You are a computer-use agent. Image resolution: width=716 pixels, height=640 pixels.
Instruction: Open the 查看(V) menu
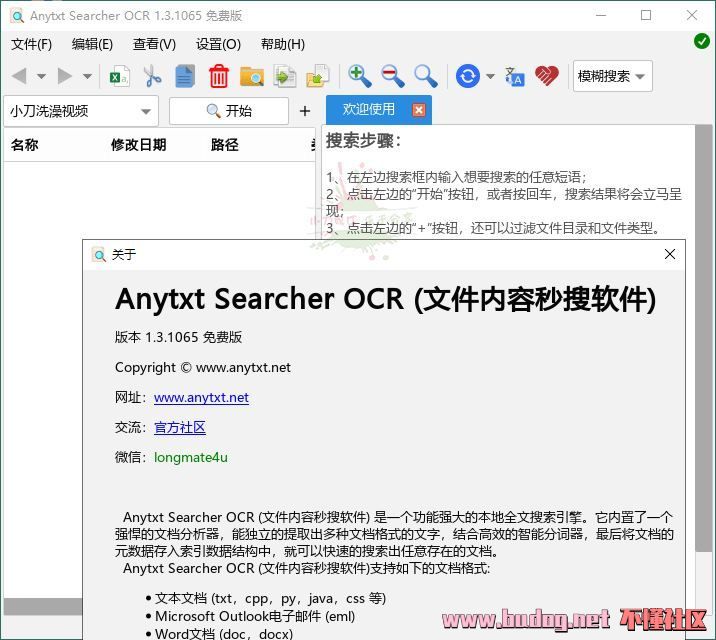coord(154,44)
